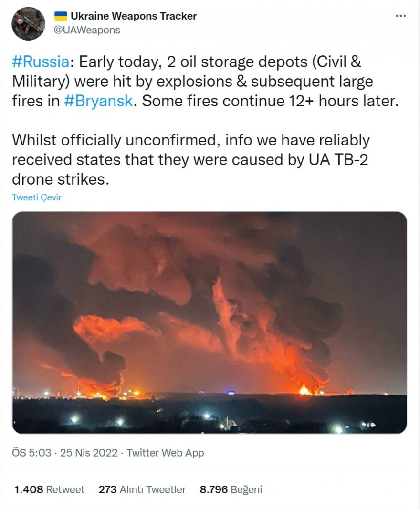Click the tweet paragraph about oil storage depots

point(205,82)
